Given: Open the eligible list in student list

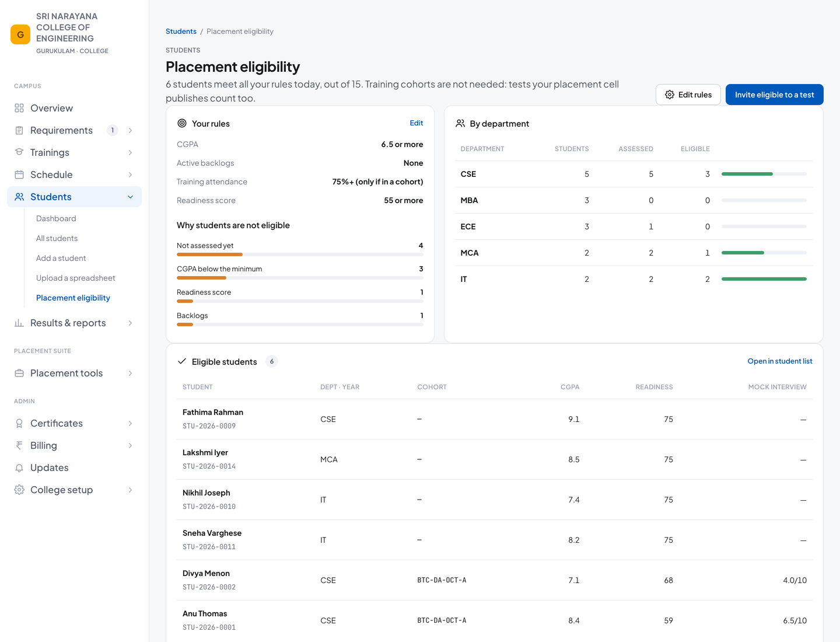Looking at the screenshot, I should (780, 361).
